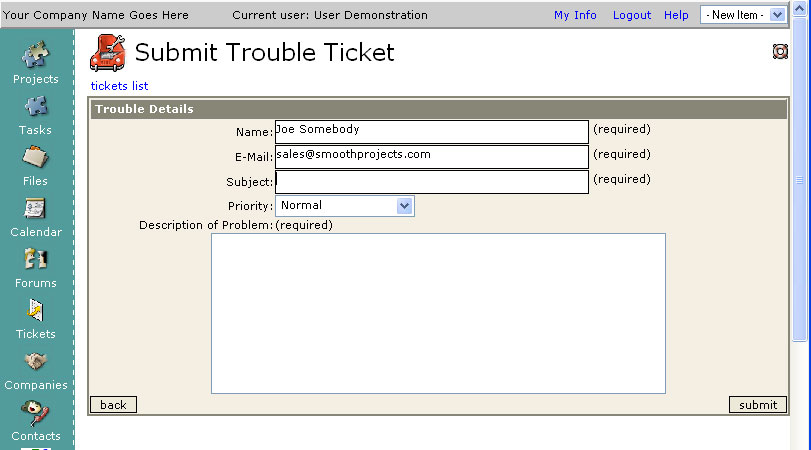Click the Calendar label in sidebar
This screenshot has width=811, height=450.
(36, 232)
